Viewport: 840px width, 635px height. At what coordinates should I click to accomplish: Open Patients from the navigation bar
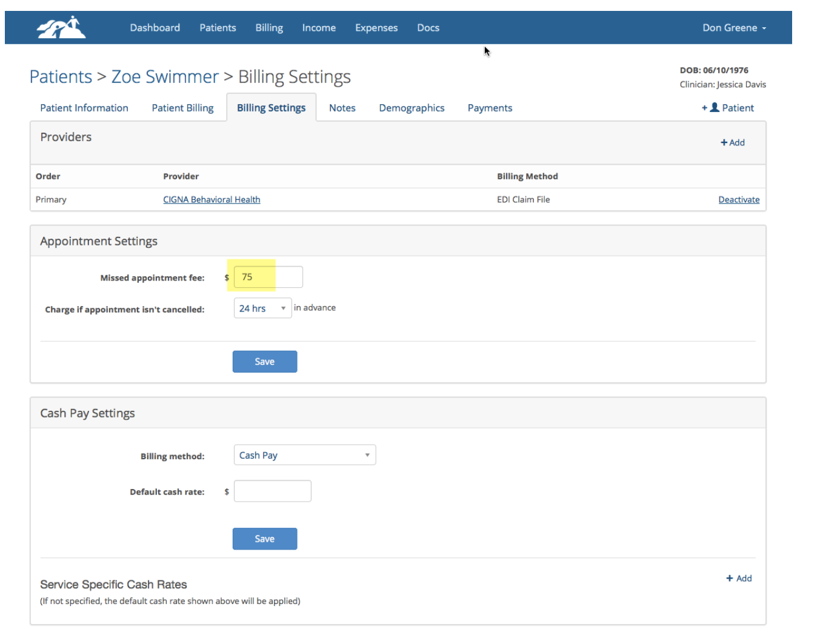pos(218,27)
